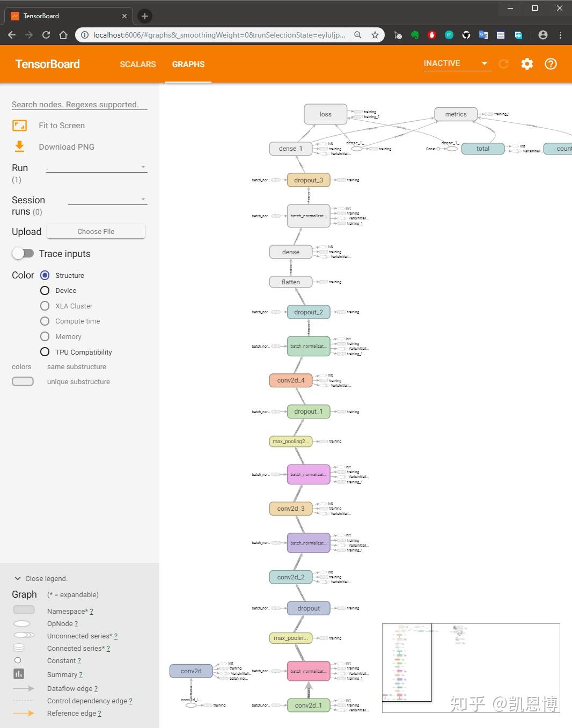
Task: Open the INACTIVE dashboards dropdown
Action: pyautogui.click(x=457, y=63)
